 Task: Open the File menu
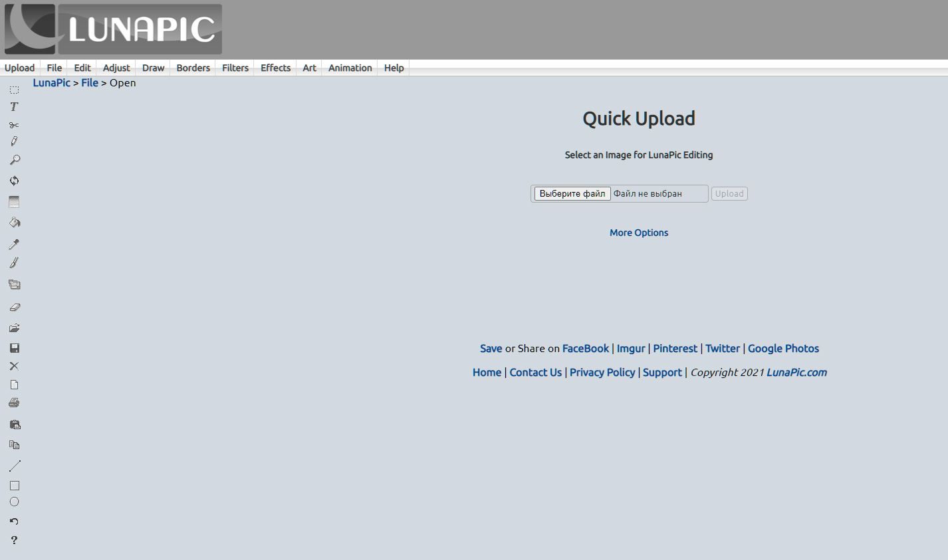point(55,68)
